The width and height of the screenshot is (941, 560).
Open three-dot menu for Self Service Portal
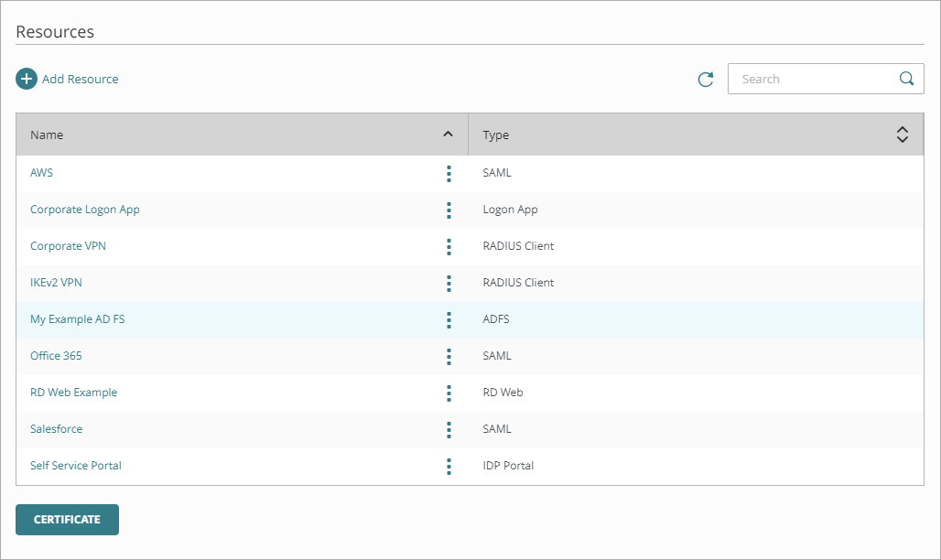click(x=449, y=466)
